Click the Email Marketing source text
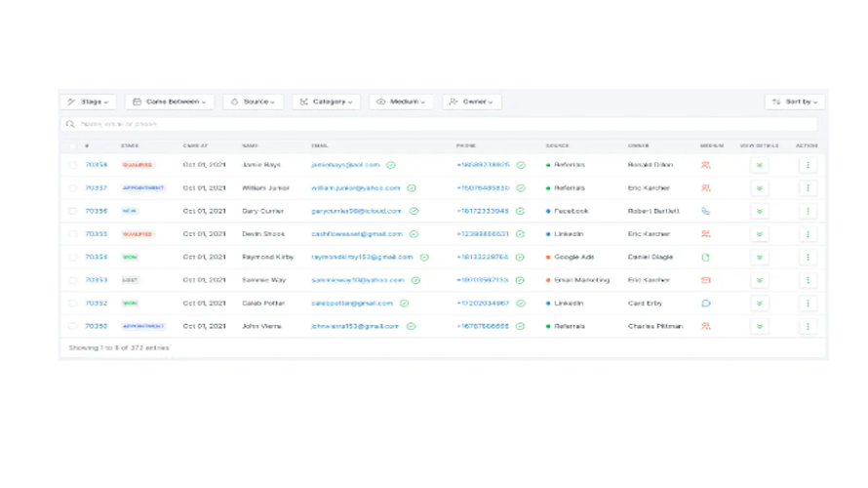The height and width of the screenshot is (488, 868). click(x=582, y=280)
